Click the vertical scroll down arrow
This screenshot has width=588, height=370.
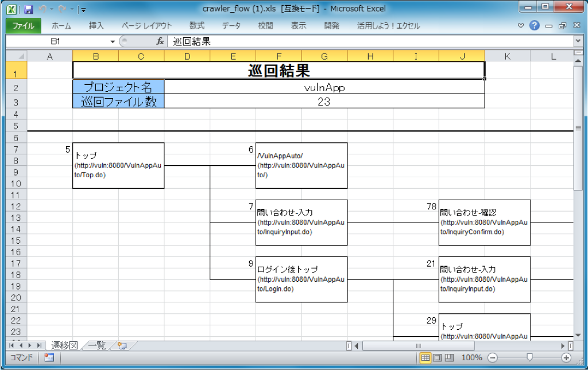point(578,335)
